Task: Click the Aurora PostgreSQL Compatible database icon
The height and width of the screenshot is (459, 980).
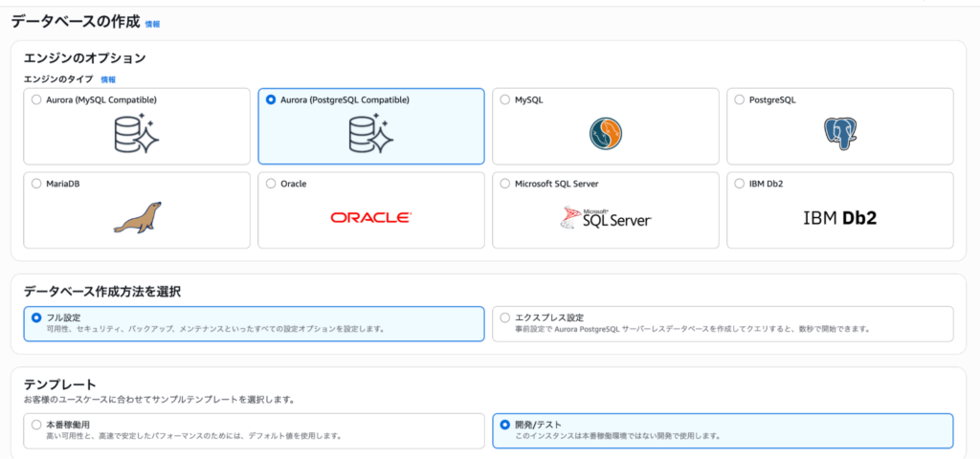Action: (x=370, y=135)
